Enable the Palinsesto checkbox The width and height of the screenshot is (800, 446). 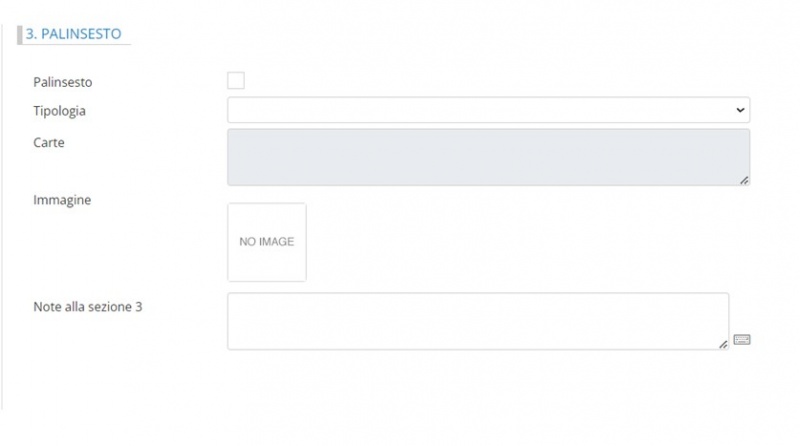pos(236,81)
